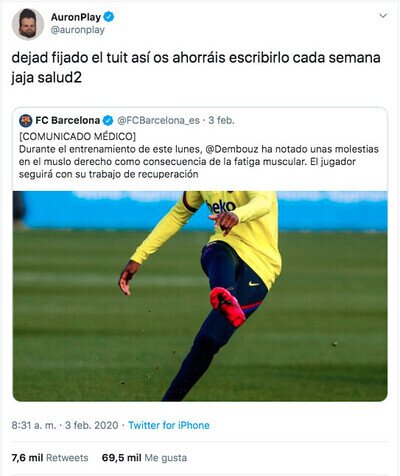Viewport: 400px width, 476px height.
Task: Open the @auronplay handle link
Action: [78, 30]
